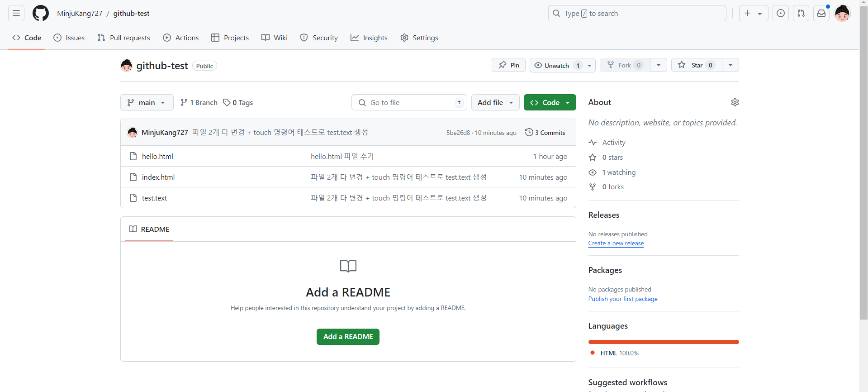Open the index.html file
The width and height of the screenshot is (868, 392).
[158, 177]
